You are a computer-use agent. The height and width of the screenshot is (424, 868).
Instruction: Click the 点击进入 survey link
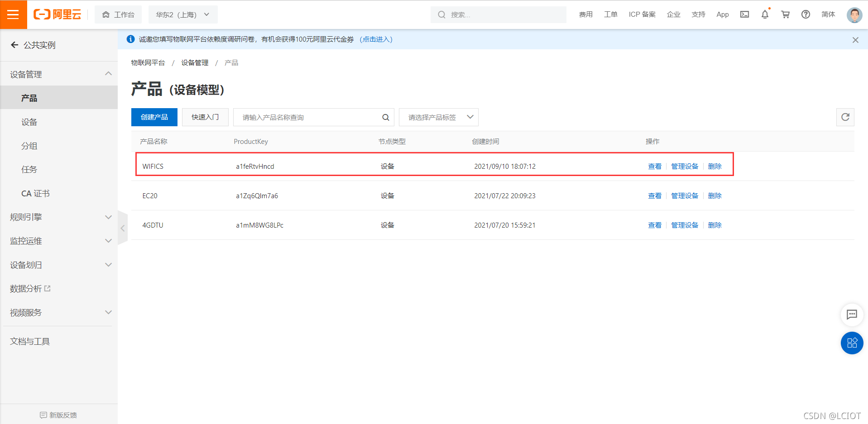pyautogui.click(x=376, y=39)
